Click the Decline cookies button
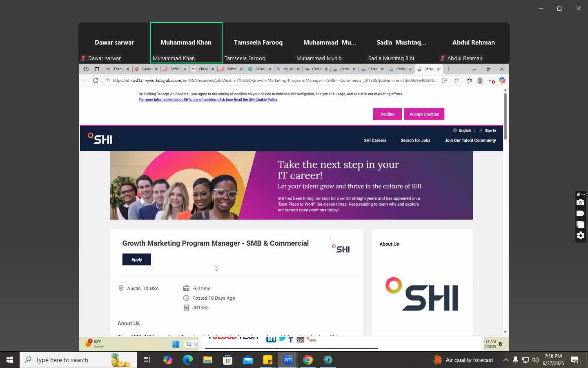This screenshot has width=588, height=368. point(387,114)
